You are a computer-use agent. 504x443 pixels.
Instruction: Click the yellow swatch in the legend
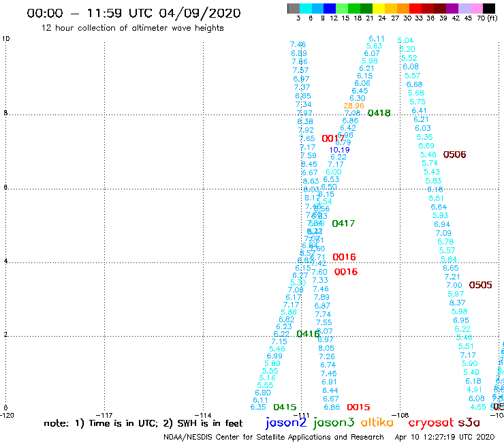tap(379, 8)
